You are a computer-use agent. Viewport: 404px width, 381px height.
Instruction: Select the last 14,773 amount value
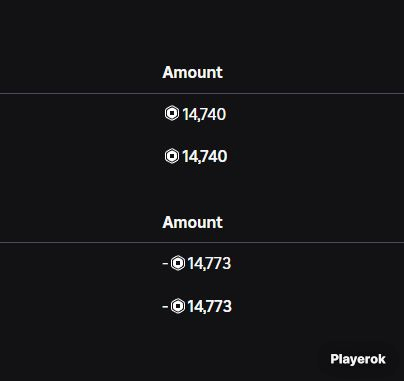(x=209, y=306)
